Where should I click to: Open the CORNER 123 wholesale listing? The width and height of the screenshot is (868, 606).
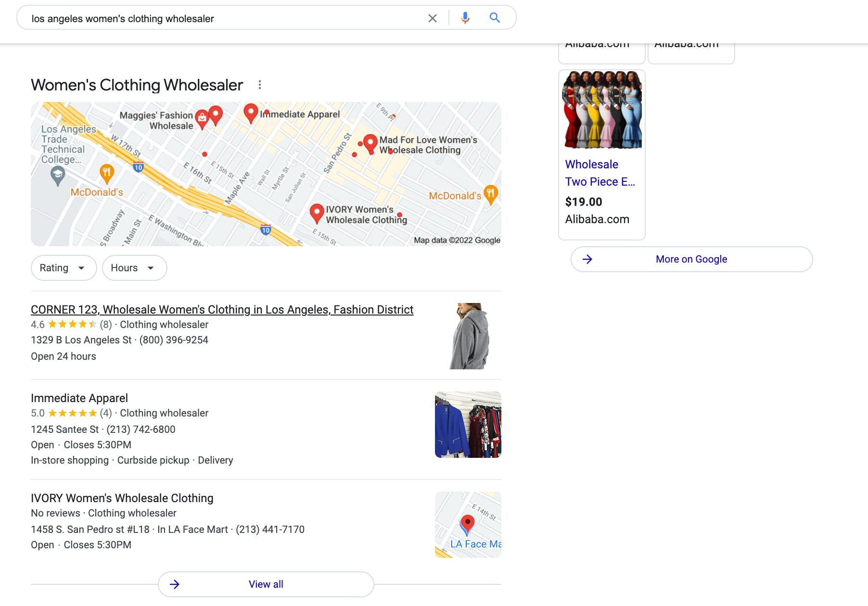222,309
